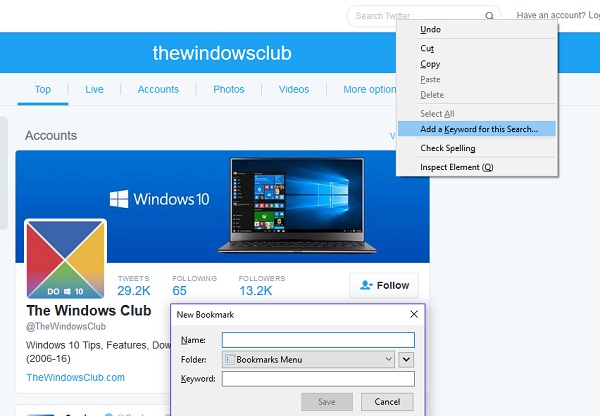This screenshot has width=600, height=416.
Task: Open the Photos tab
Action: (228, 89)
